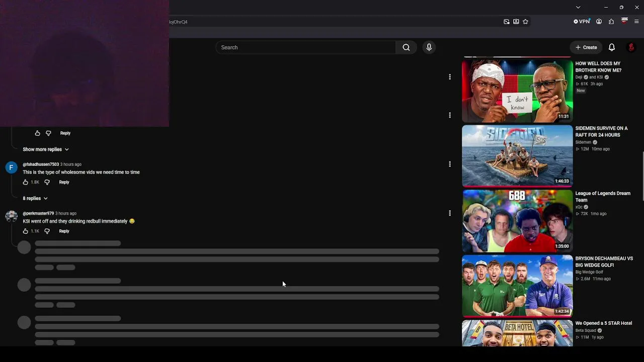
Task: Click the red extension icon with 406 badge
Action: 624,21
